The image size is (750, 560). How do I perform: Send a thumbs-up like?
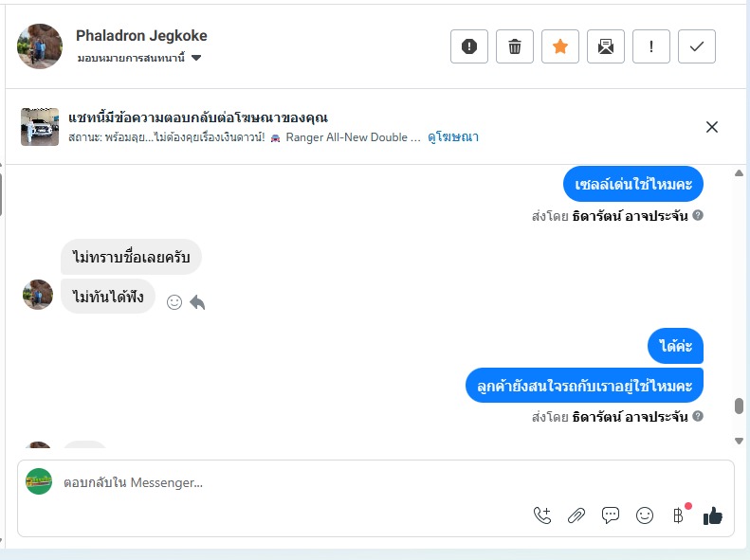pyautogui.click(x=713, y=515)
